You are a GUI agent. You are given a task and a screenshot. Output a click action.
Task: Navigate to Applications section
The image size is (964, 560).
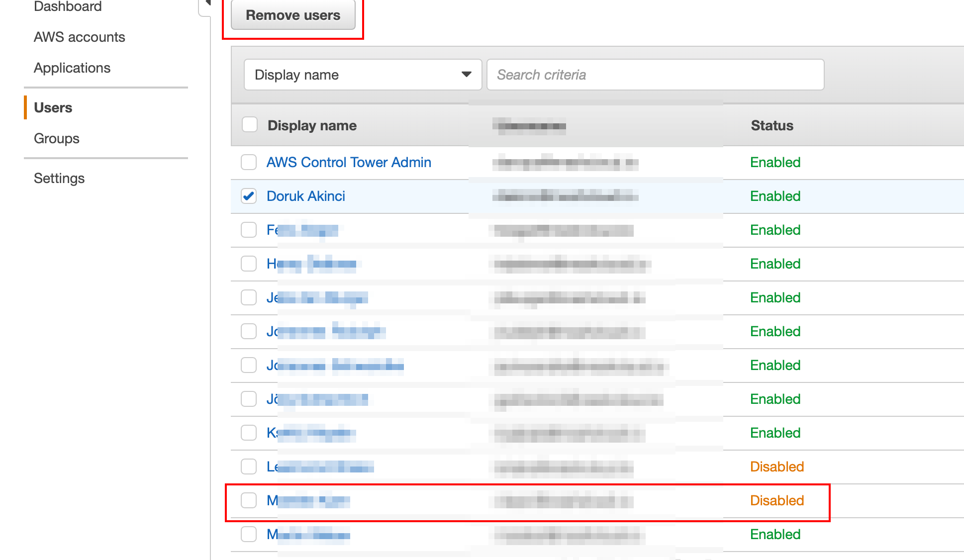click(72, 68)
